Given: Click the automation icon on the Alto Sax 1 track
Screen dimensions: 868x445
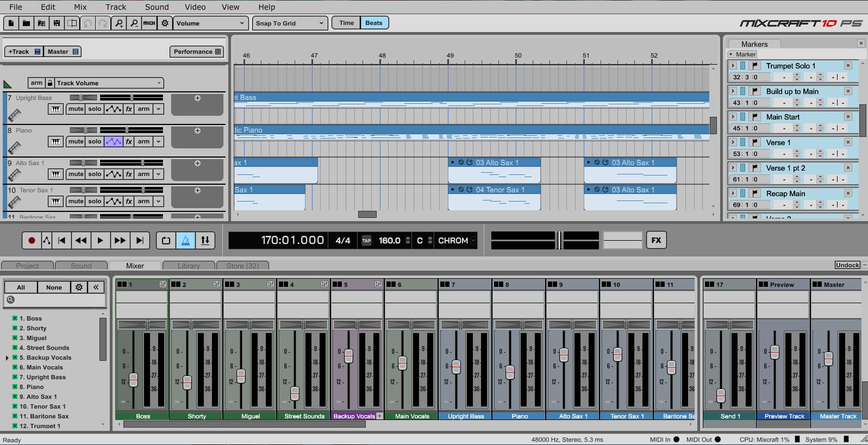Looking at the screenshot, I should (114, 174).
